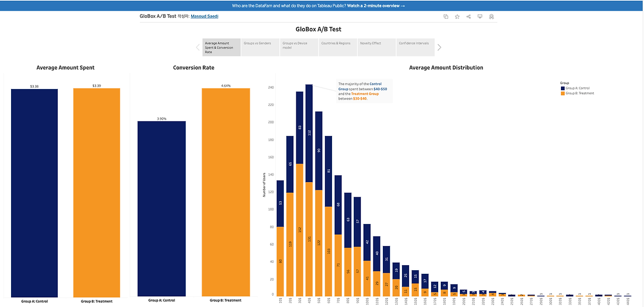This screenshot has height=307, width=644.
Task: Go to previous story point arrow
Action: (198, 47)
